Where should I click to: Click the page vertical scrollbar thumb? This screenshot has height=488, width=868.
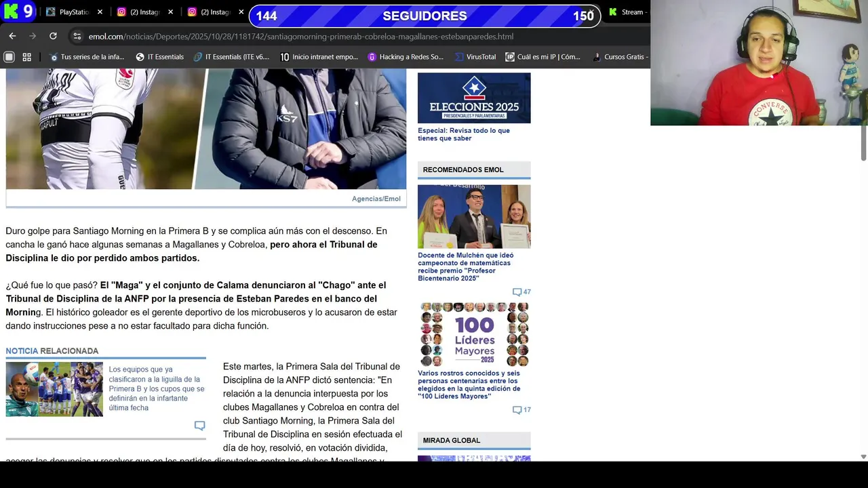[863, 142]
